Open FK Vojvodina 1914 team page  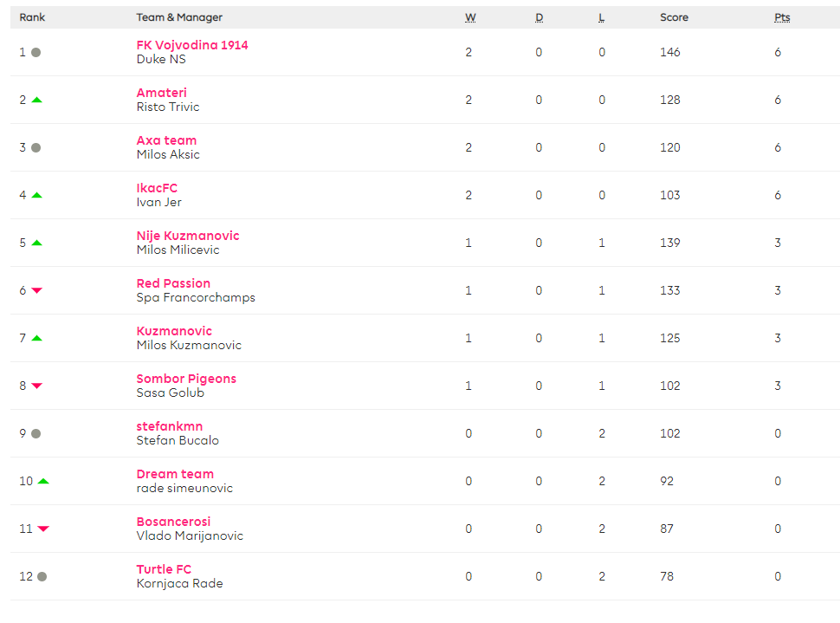[192, 45]
